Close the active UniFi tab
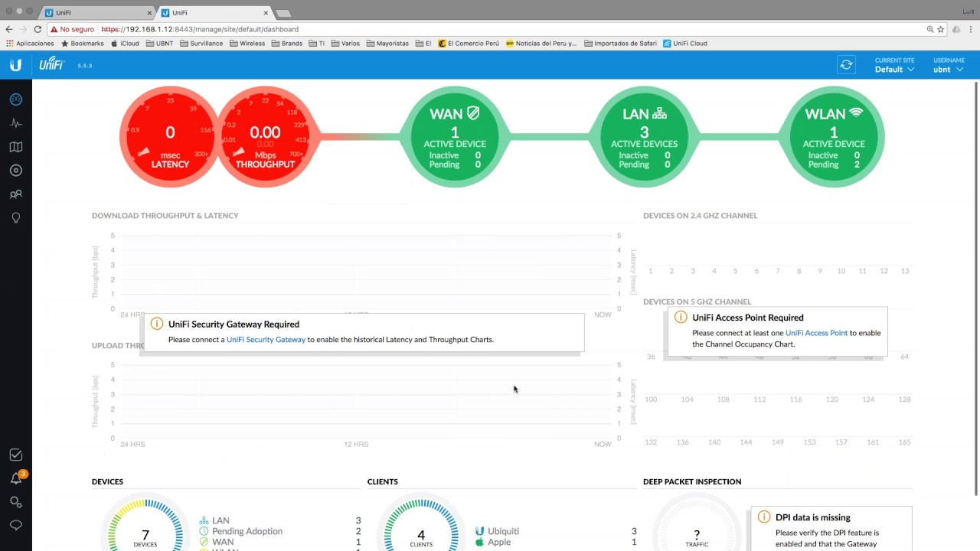Screen dimensions: 980x551 266,13
